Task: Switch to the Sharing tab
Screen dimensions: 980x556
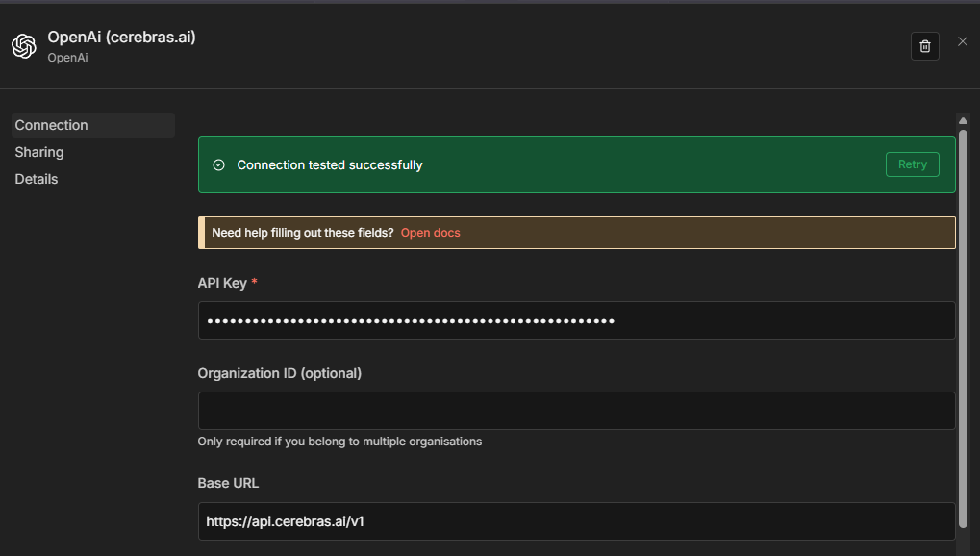Action: (39, 152)
